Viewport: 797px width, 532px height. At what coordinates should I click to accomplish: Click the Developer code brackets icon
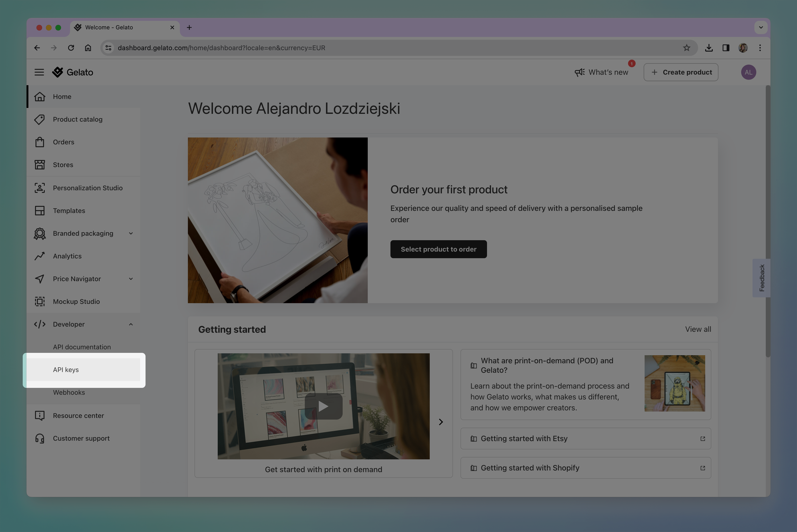pos(40,324)
